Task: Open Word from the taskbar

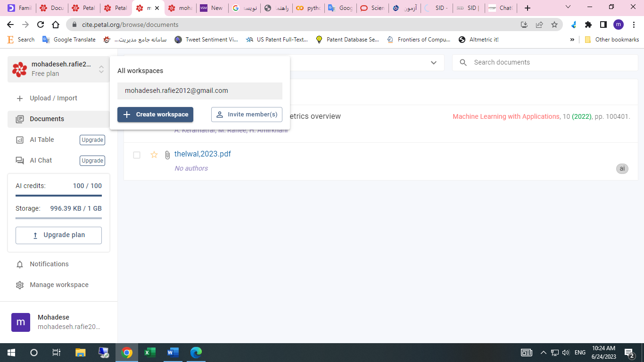Action: tap(173, 352)
